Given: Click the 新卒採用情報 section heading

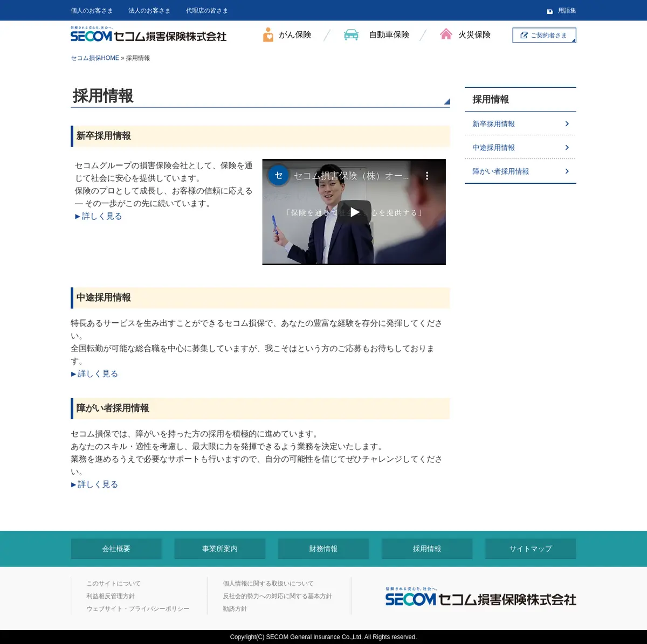Looking at the screenshot, I should pyautogui.click(x=104, y=136).
